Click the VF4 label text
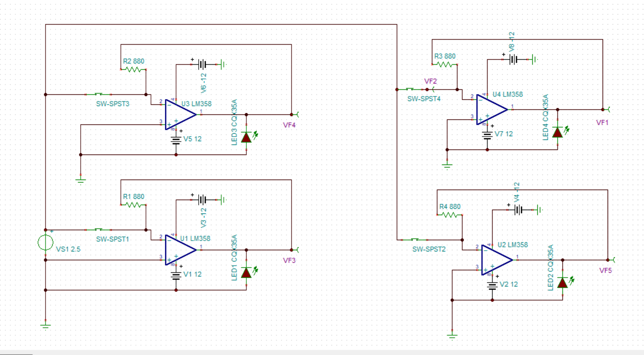The image size is (644, 355). coord(289,125)
